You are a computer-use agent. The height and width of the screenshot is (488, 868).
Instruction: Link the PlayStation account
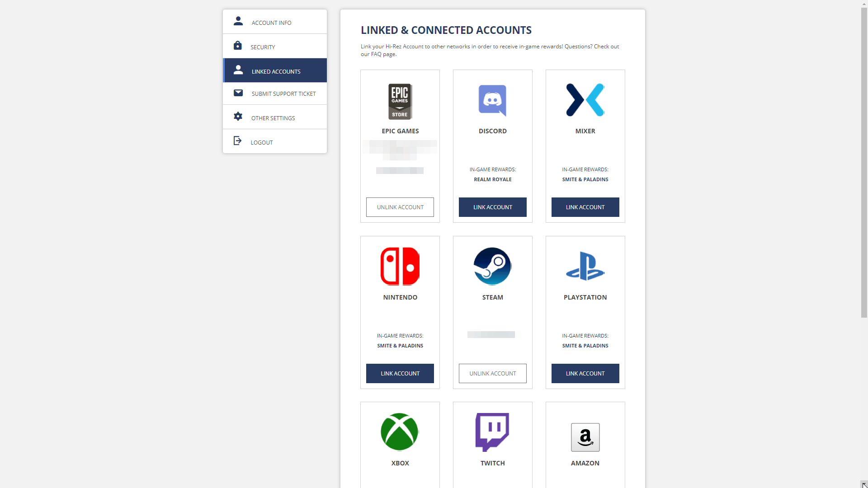[x=585, y=373]
